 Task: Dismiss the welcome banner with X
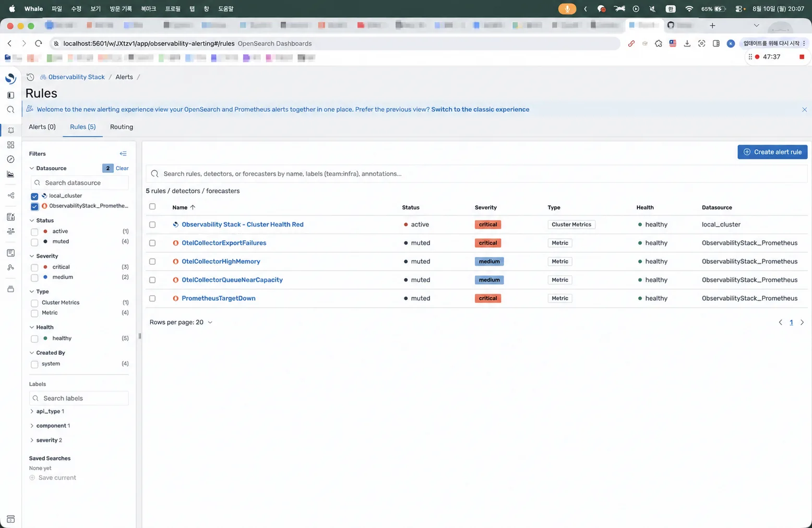804,110
